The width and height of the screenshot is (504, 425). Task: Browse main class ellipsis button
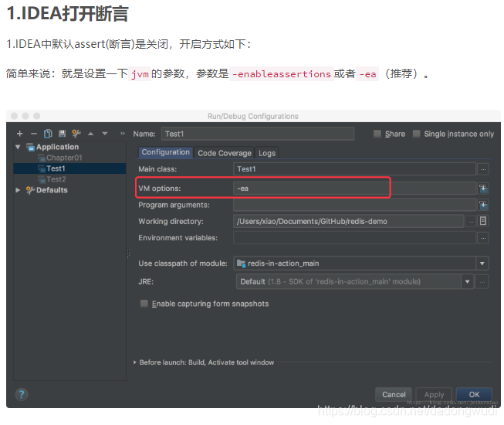[x=483, y=169]
